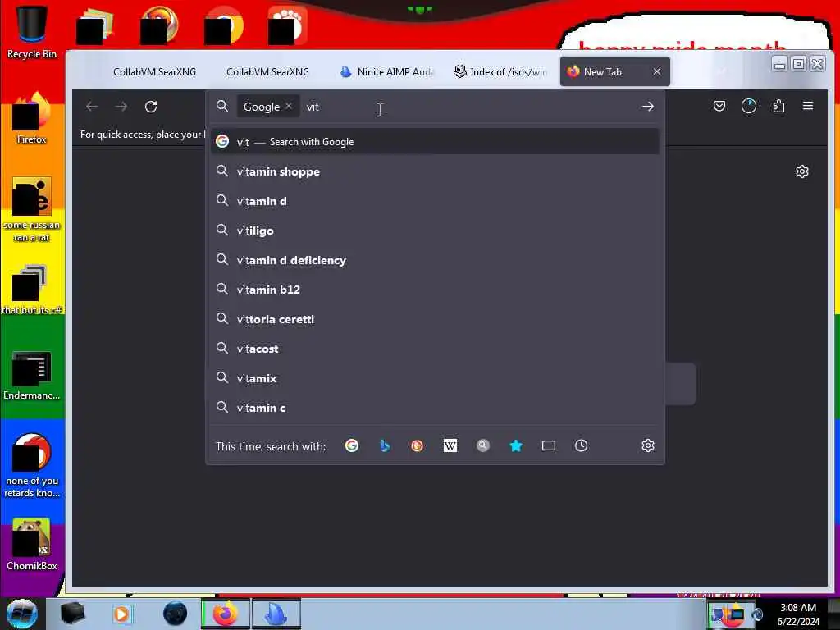This screenshot has height=630, width=840.
Task: Open search settings gear in dropdown
Action: (648, 445)
